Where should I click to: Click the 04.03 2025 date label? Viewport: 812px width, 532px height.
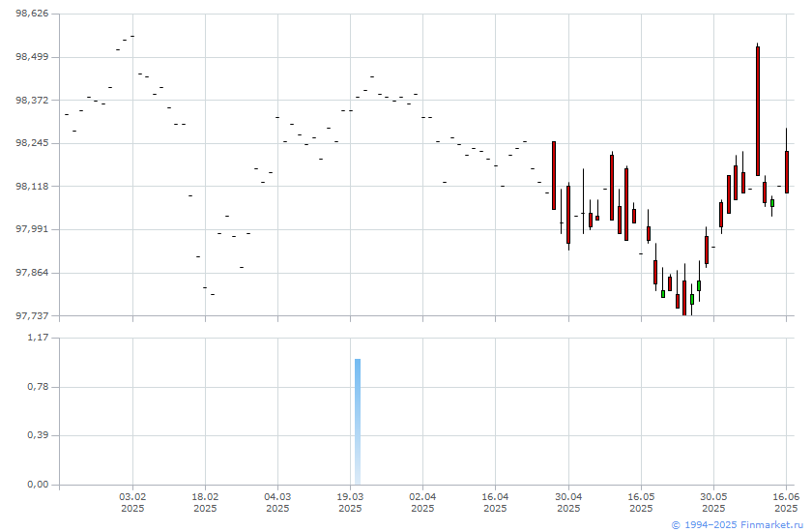(277, 502)
